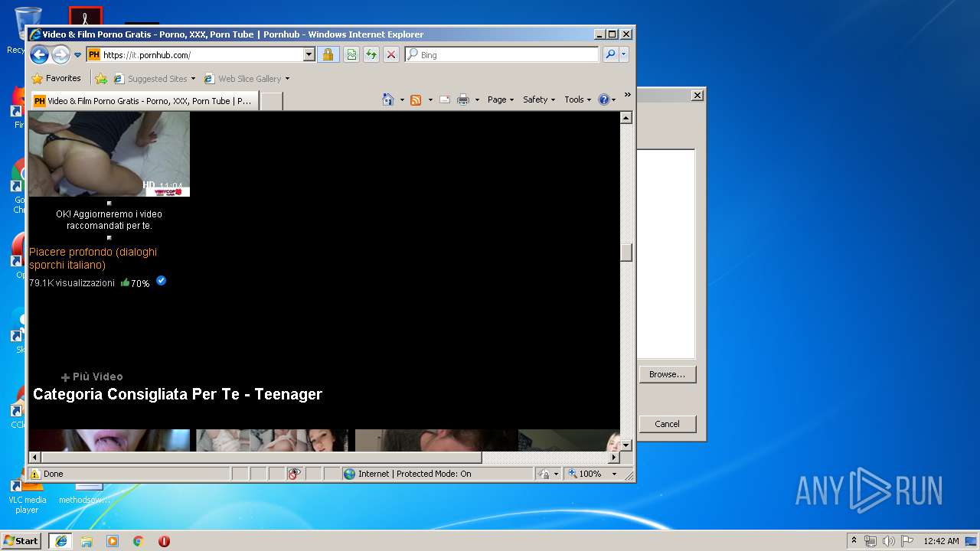Expand the Home button dropdown arrow

402,99
